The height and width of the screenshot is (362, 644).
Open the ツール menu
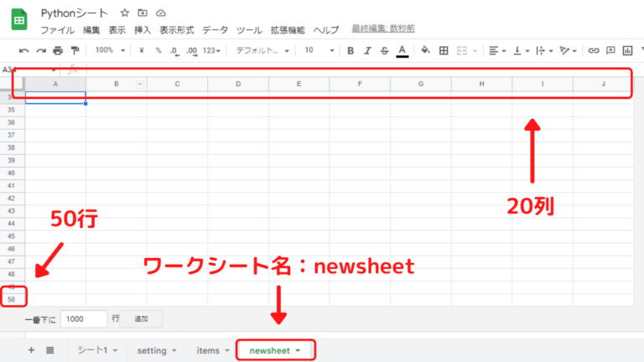pos(249,30)
